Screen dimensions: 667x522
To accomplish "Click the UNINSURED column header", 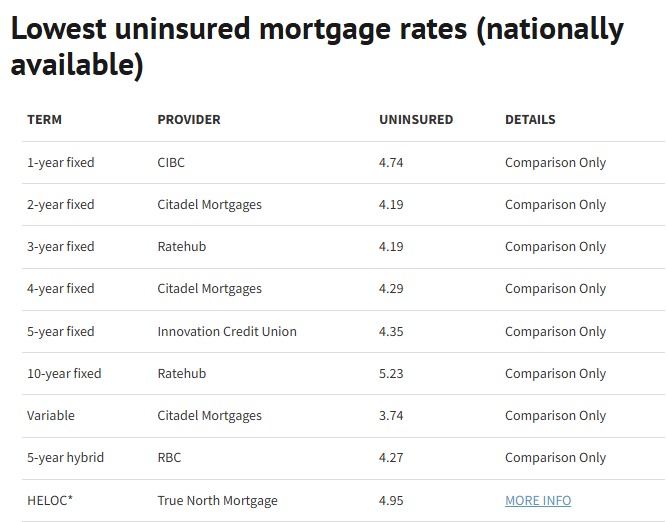I will pos(416,119).
